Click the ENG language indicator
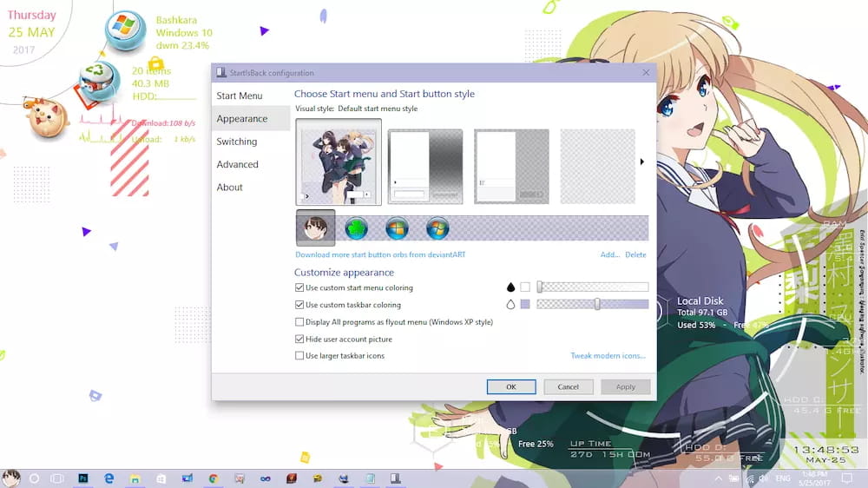Screen dimensions: 868x488 point(783,478)
